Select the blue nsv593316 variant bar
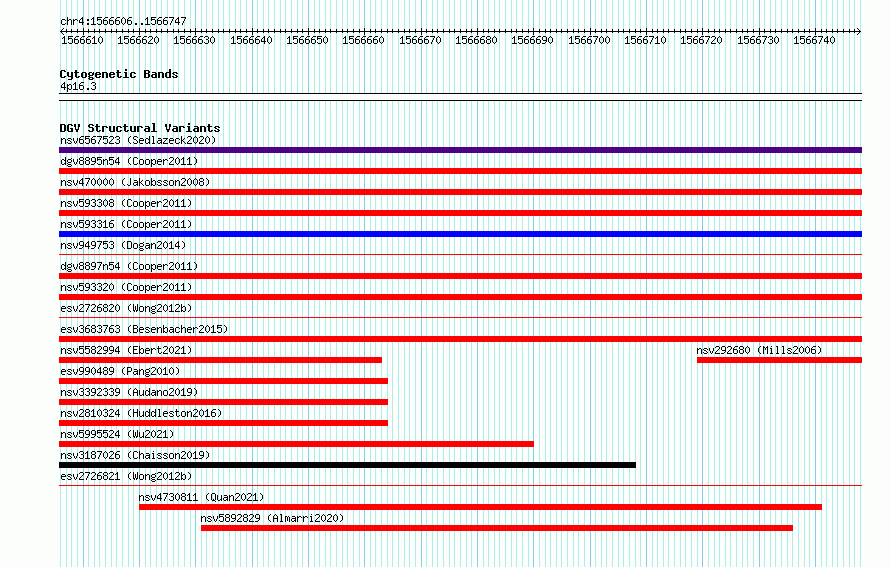This screenshot has height=567, width=890. (x=460, y=234)
